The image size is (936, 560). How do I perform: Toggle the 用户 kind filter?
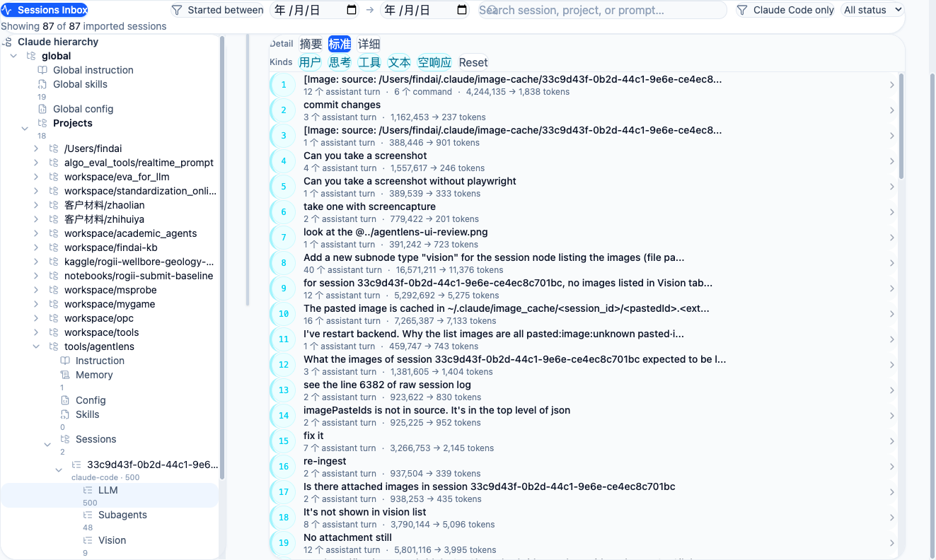(x=310, y=62)
